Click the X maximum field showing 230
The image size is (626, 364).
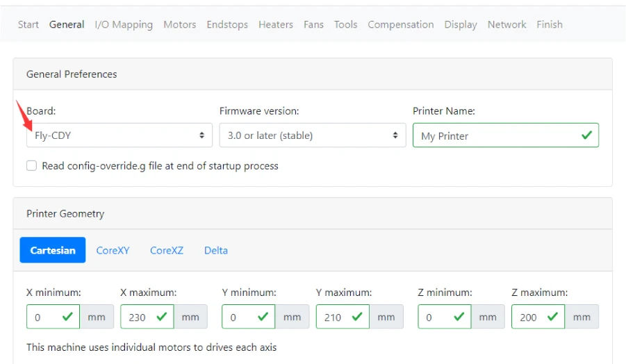coord(139,317)
